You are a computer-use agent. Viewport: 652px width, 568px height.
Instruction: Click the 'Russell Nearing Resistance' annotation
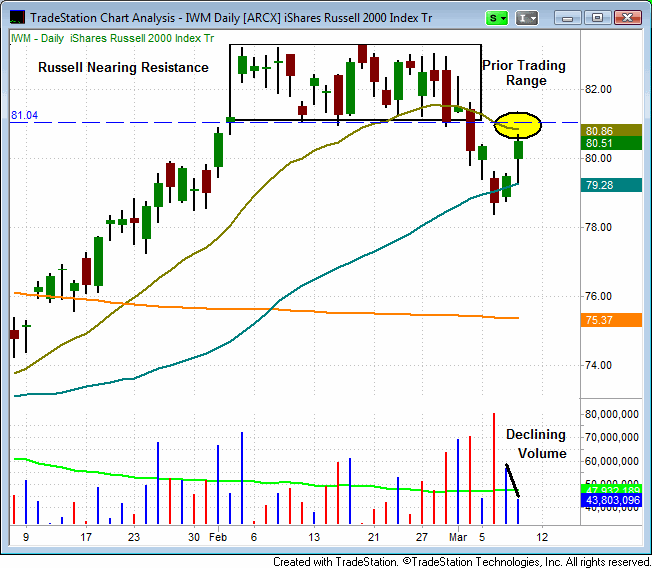pyautogui.click(x=123, y=67)
